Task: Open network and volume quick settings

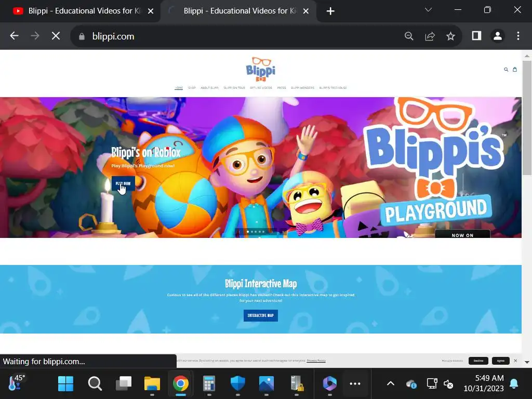Action: 440,384
